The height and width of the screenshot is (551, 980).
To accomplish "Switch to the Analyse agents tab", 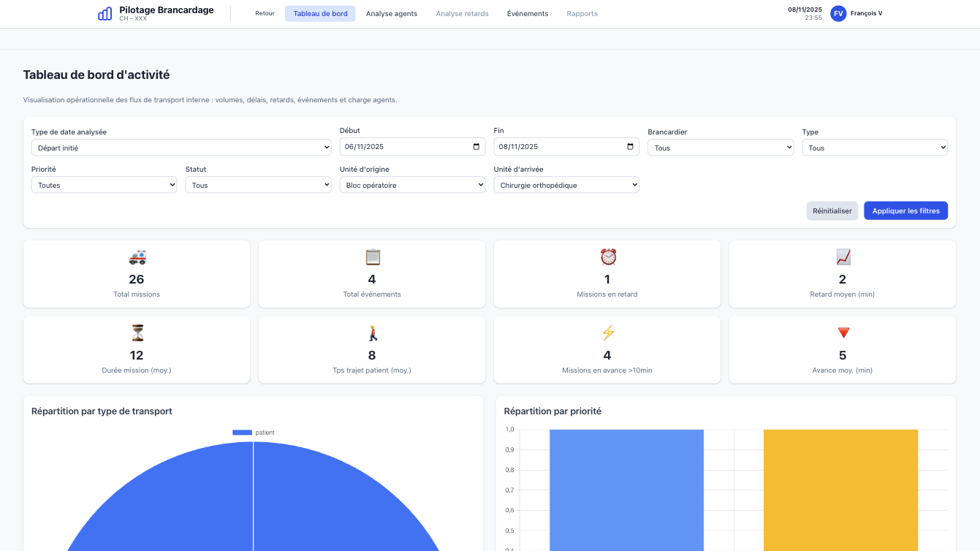I will pyautogui.click(x=392, y=14).
